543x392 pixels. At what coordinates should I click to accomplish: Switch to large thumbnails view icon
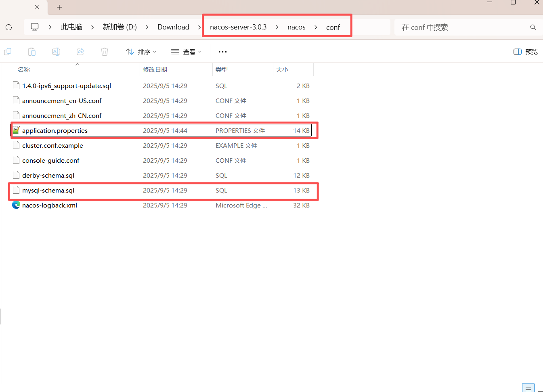coord(540,388)
